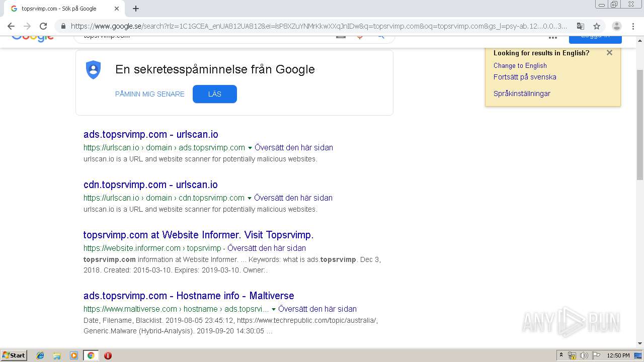Screen dimensions: 644x362
Task: Open cdn.topsrvimp.com - urlscan.io result
Action: coord(150,185)
